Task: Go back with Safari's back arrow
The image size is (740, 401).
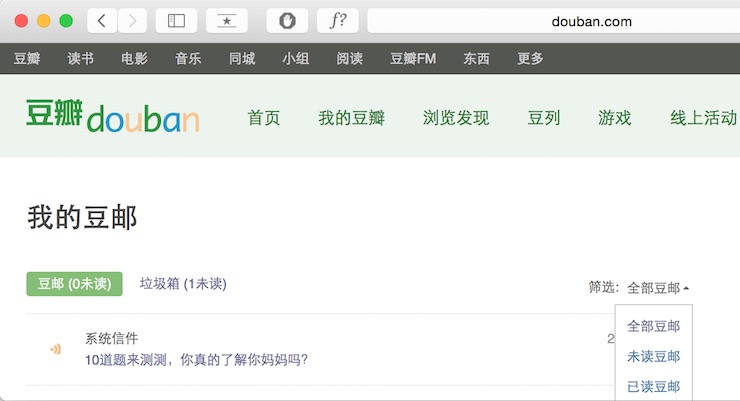Action: point(102,21)
